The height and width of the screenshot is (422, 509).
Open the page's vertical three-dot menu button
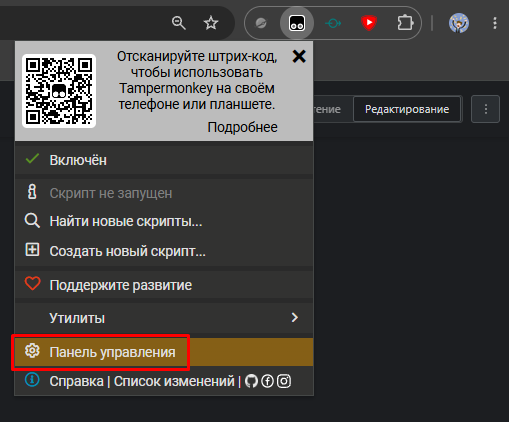(x=485, y=109)
